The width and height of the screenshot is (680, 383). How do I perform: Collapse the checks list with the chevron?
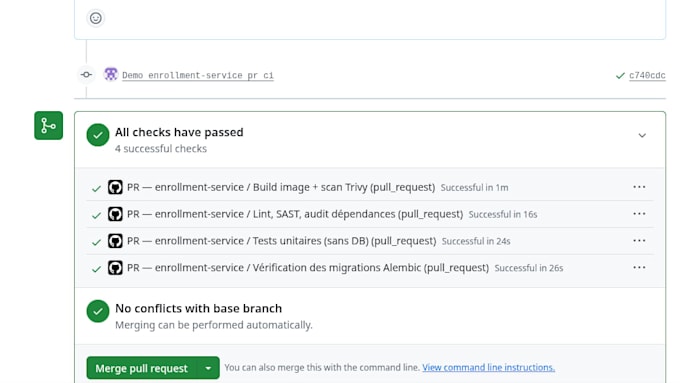click(642, 135)
